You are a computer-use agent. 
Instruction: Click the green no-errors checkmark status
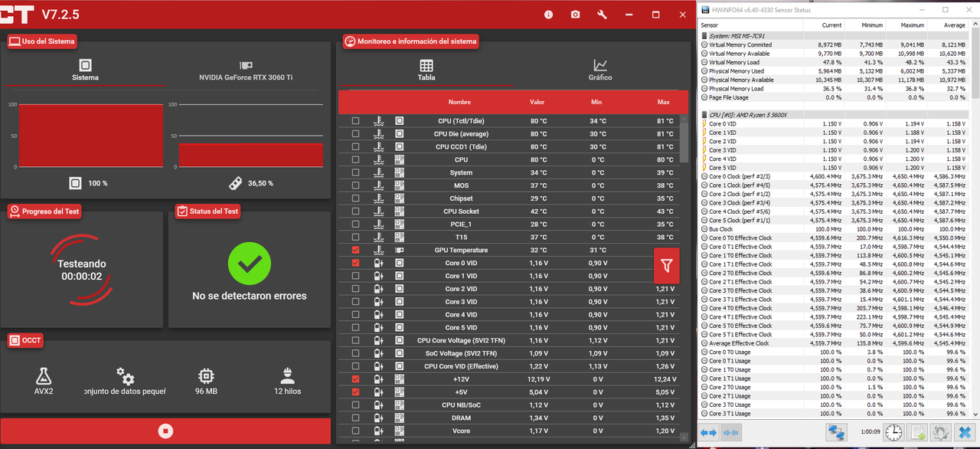pos(250,264)
